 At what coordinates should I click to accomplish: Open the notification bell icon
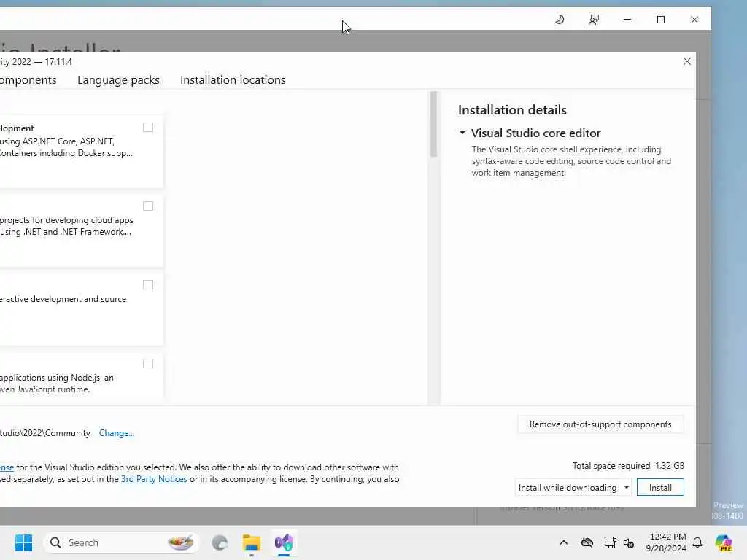[697, 542]
